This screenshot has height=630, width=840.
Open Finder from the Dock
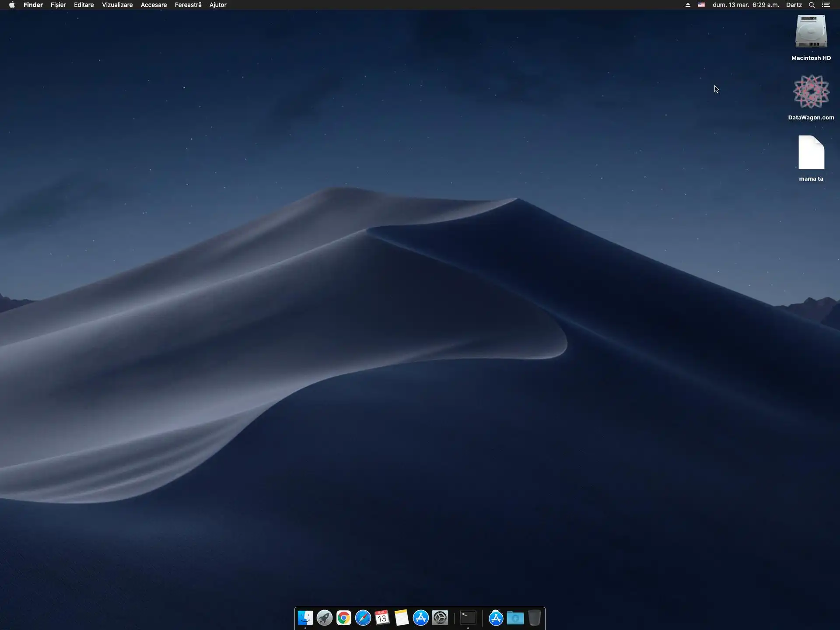[305, 618]
